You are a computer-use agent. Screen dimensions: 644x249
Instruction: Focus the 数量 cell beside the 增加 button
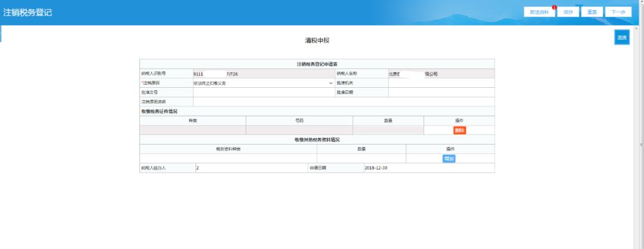[361, 158]
